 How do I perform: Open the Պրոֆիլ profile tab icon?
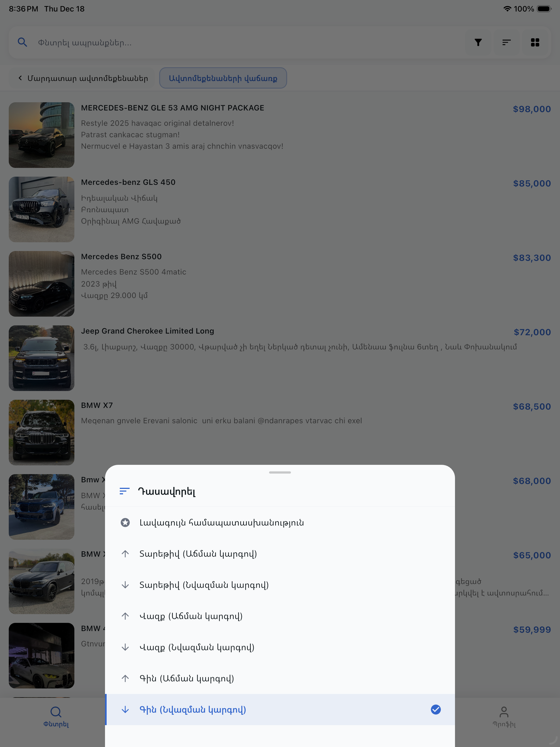pyautogui.click(x=504, y=712)
